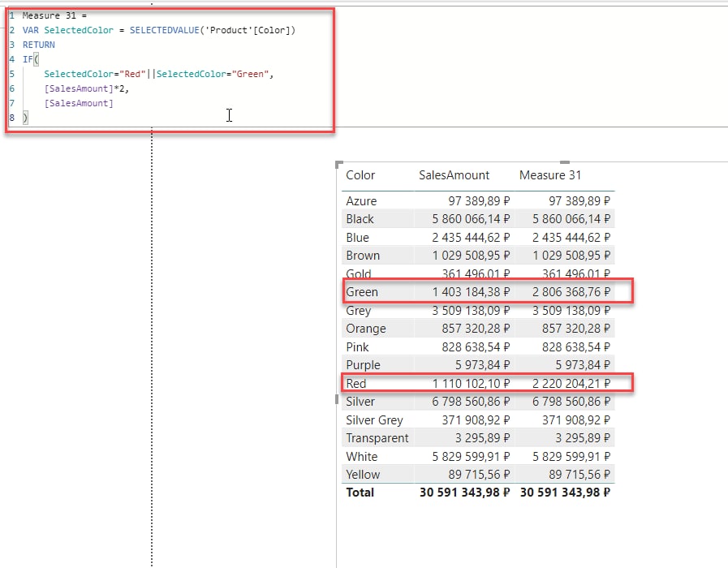The width and height of the screenshot is (728, 568).
Task: Grab the table visual's top-center resize handle
Action: pyautogui.click(x=565, y=162)
